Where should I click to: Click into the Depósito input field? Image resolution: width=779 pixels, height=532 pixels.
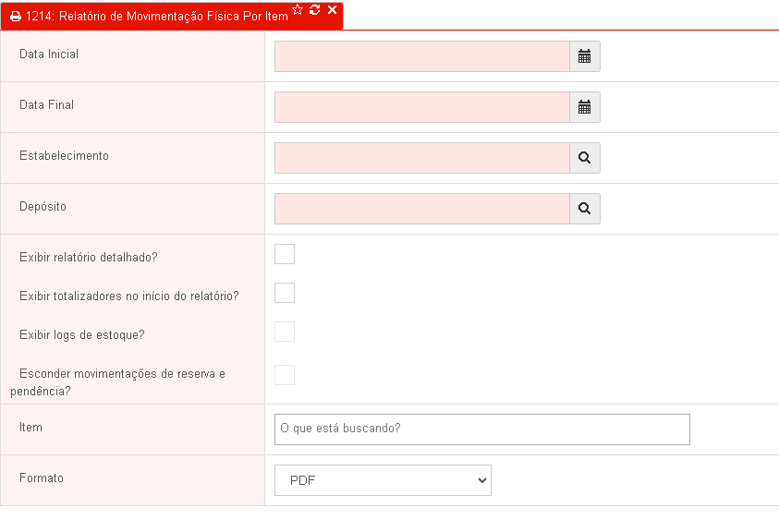(x=422, y=209)
